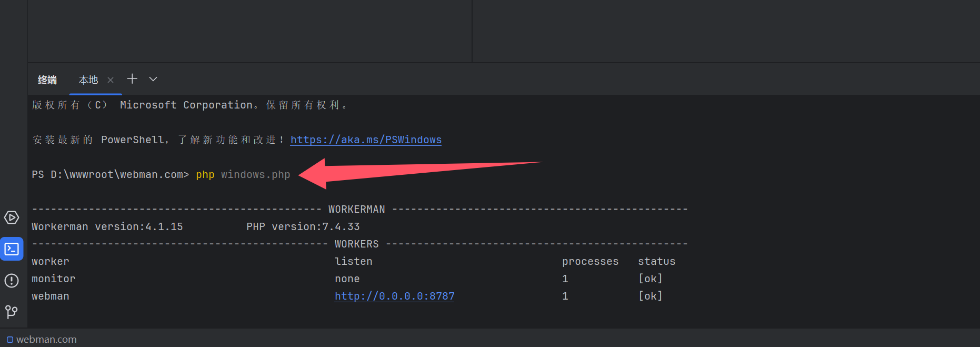Image resolution: width=980 pixels, height=347 pixels.
Task: Click the 终端 panel title
Action: 47,80
